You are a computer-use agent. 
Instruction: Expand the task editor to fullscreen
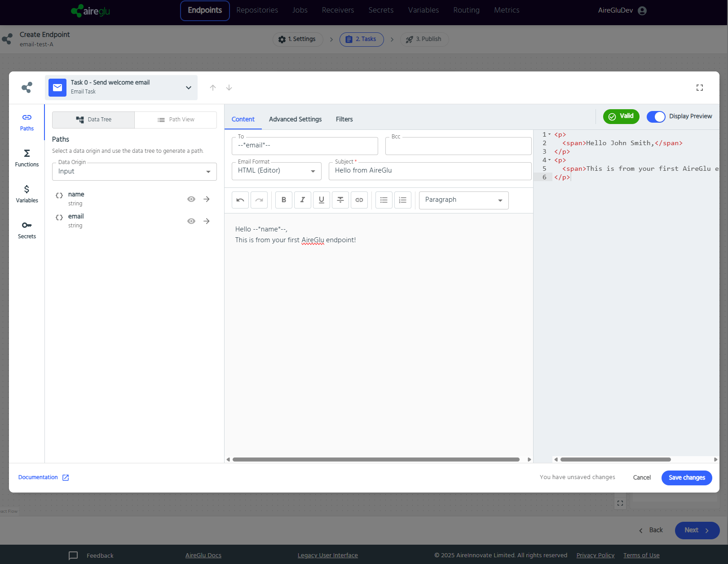[x=700, y=88]
